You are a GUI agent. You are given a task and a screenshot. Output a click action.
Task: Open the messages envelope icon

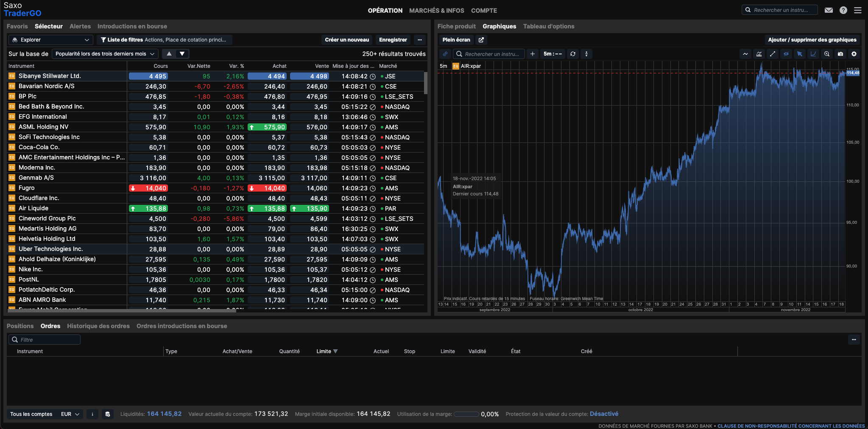tap(829, 10)
